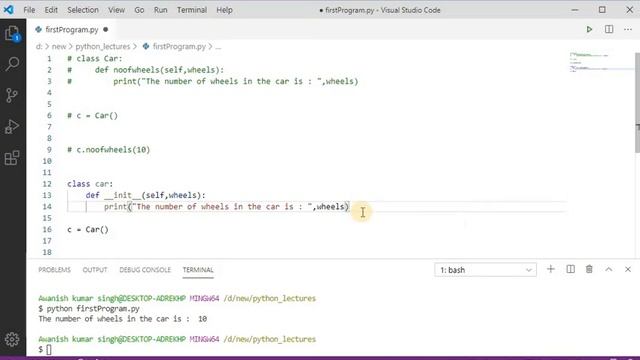Screen dimensions: 640x360
Task: Close the terminal panel
Action: 628,269
